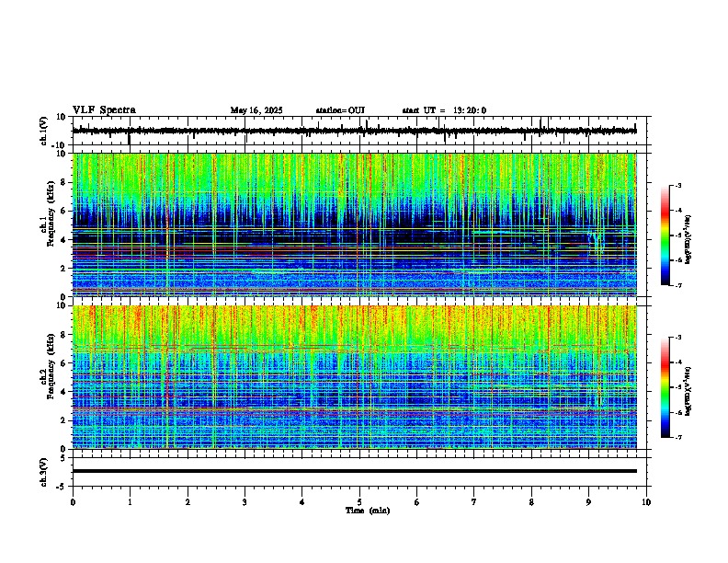Click the ch.1(V) waveform axis label

tap(43, 131)
